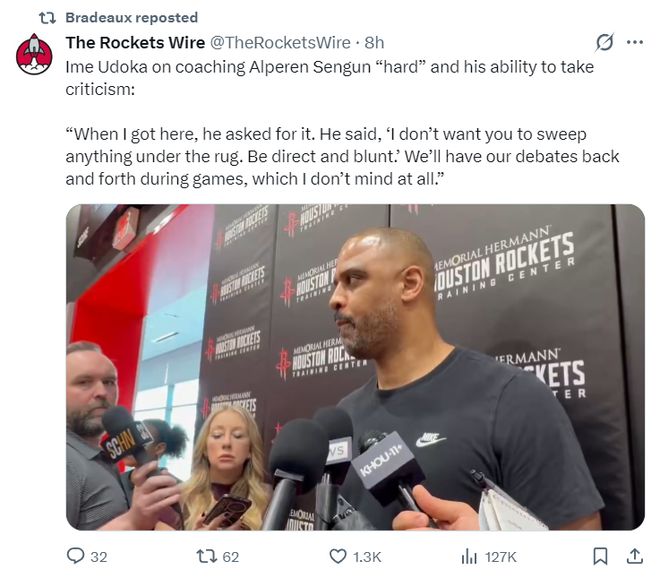Click the small repost icon beside Bradeaux
The height and width of the screenshot is (578, 660).
46,17
